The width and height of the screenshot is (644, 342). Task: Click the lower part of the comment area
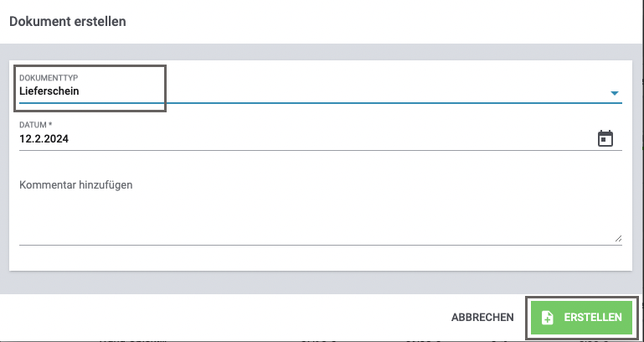(318, 231)
